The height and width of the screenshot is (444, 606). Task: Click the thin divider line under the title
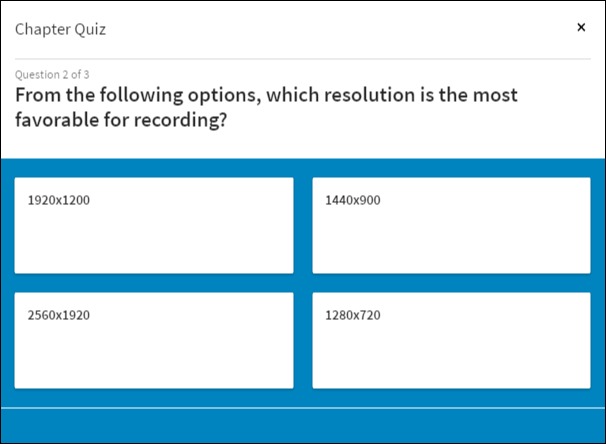303,59
